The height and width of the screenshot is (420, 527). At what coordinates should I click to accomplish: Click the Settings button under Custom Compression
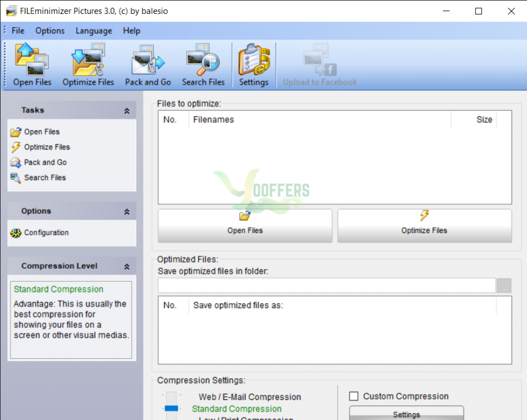pos(407,414)
